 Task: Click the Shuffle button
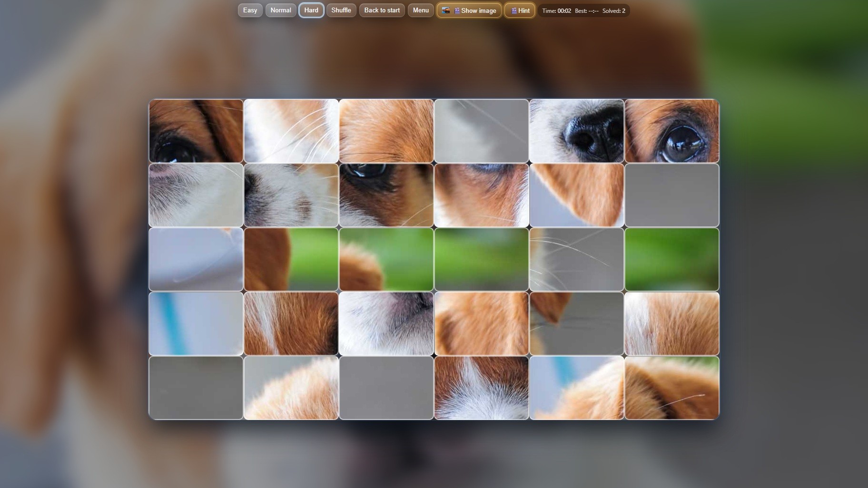point(341,10)
